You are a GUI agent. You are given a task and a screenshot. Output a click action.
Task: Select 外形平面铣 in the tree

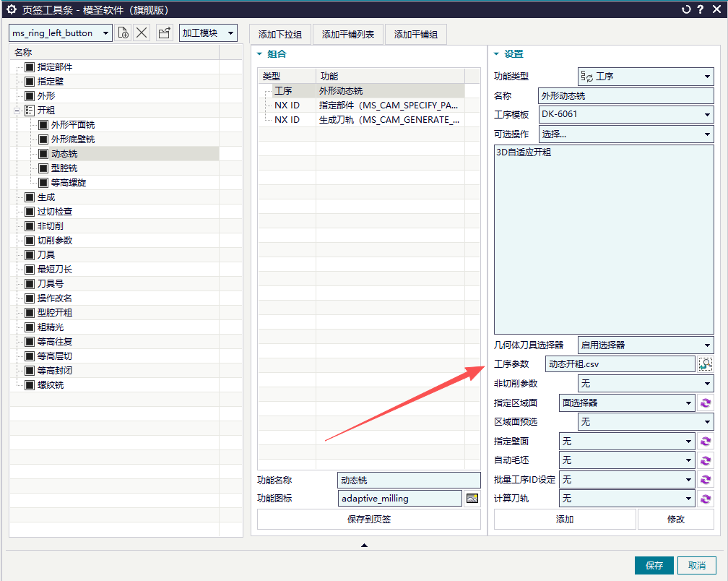point(73,125)
